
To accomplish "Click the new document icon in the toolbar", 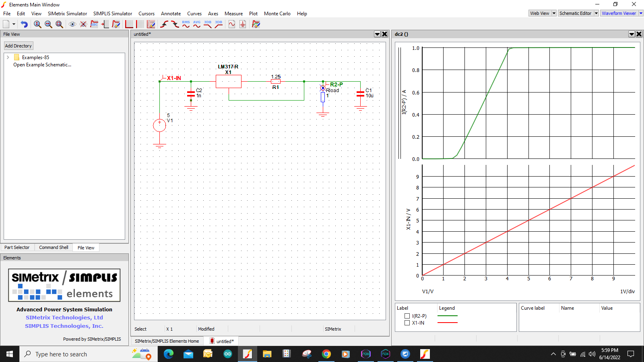I will (6, 24).
